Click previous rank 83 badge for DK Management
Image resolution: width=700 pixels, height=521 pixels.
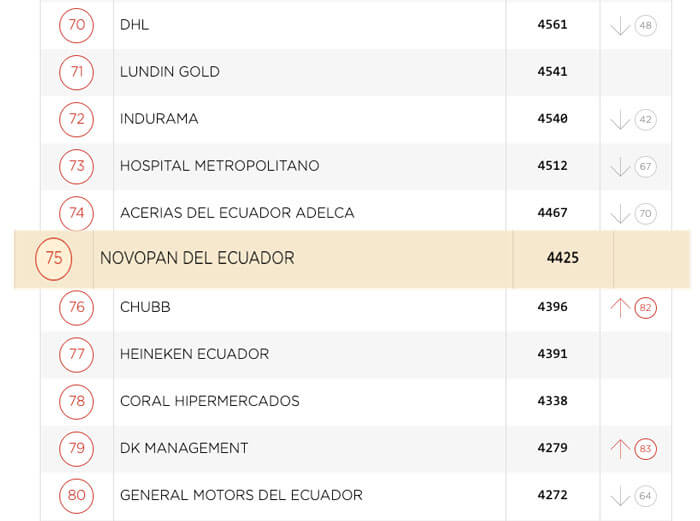[645, 449]
